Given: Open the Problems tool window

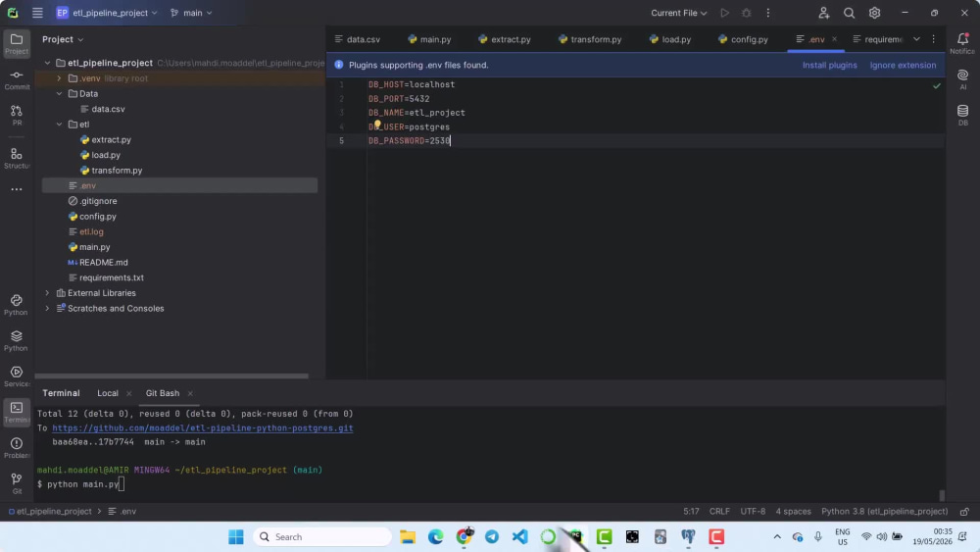Looking at the screenshot, I should point(17,448).
